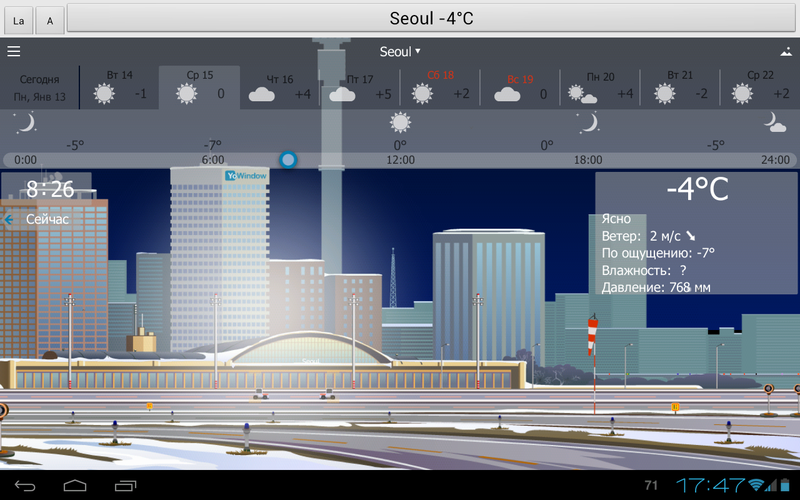Image resolution: width=800 pixels, height=500 pixels.
Task: Open the hamburger menu
Action: (x=14, y=51)
